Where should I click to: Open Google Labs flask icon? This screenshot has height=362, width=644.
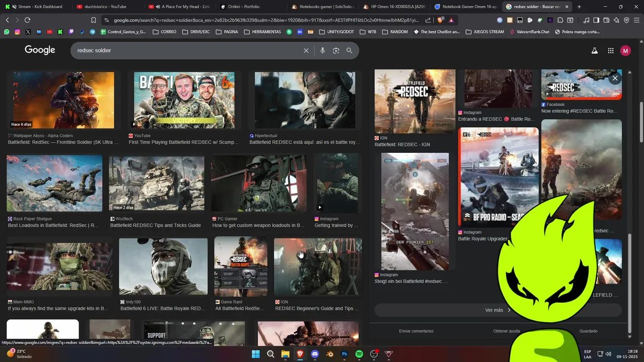(594, 50)
